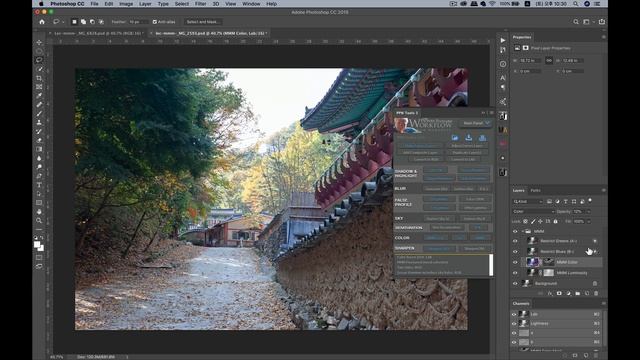Open the Filter menu
The image size is (640, 360).
point(200,4)
